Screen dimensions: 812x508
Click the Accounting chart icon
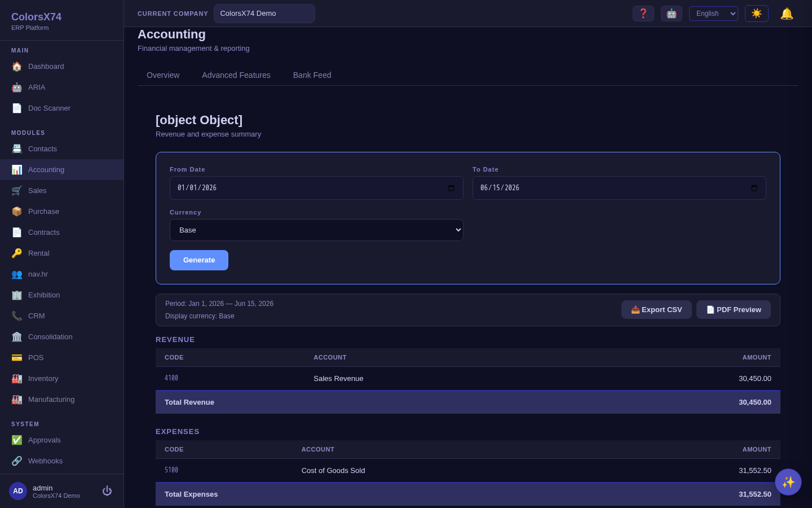[17, 170]
